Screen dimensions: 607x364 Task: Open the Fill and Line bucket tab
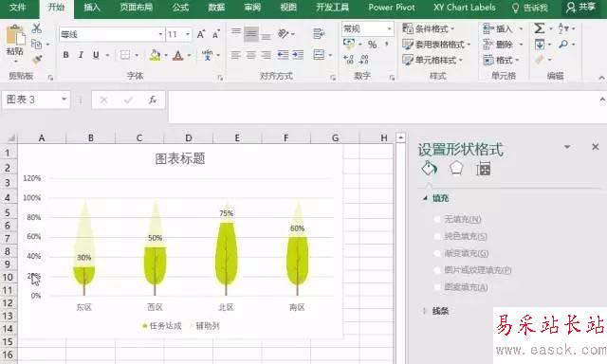tap(430, 169)
